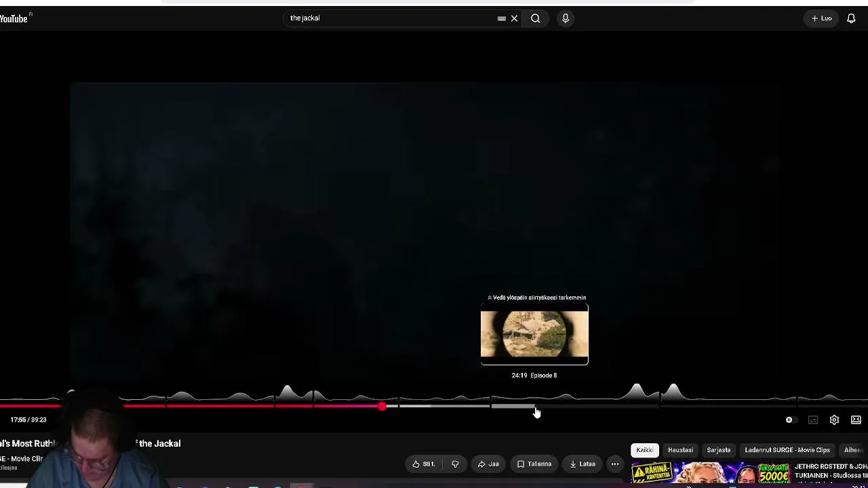Image resolution: width=868 pixels, height=488 pixels.
Task: Open the Jethro Rostedt recommended video title
Action: [x=831, y=471]
